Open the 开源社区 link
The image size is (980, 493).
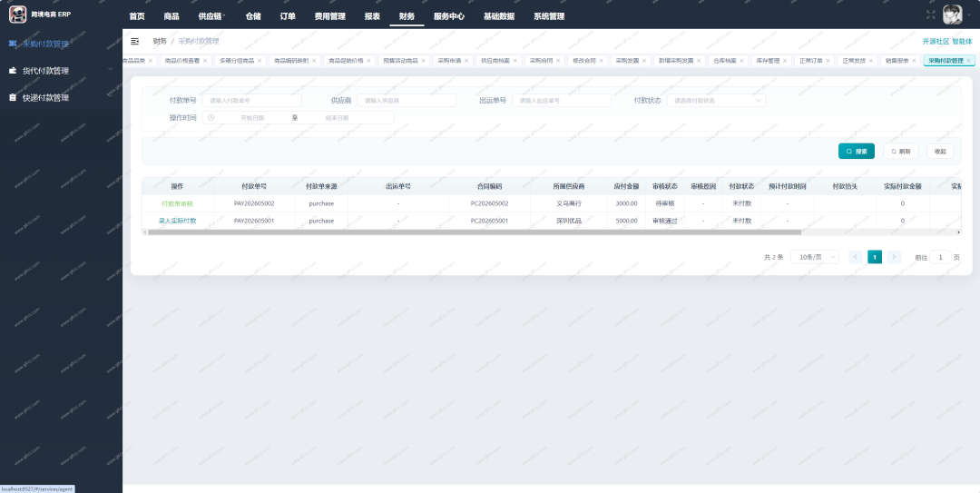[936, 41]
